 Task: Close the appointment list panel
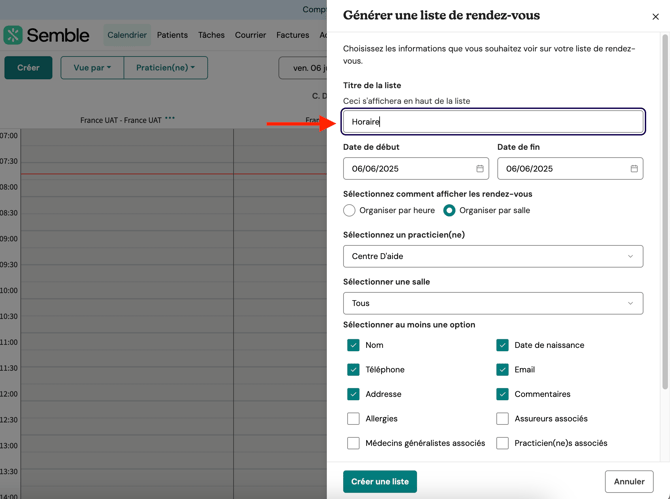[x=656, y=16]
